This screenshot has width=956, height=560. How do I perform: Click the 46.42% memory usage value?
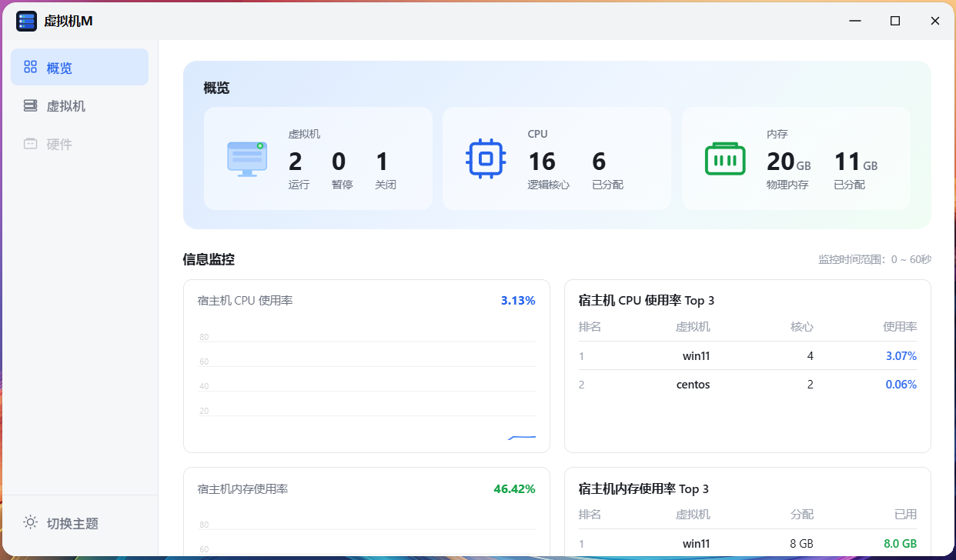[513, 488]
